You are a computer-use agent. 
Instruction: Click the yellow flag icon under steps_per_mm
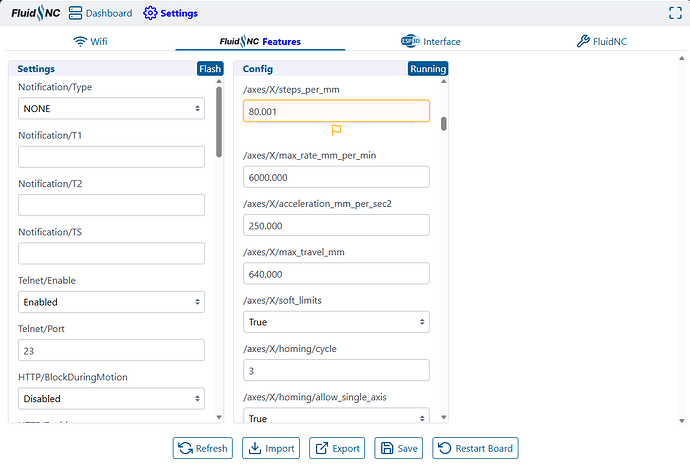pos(336,130)
